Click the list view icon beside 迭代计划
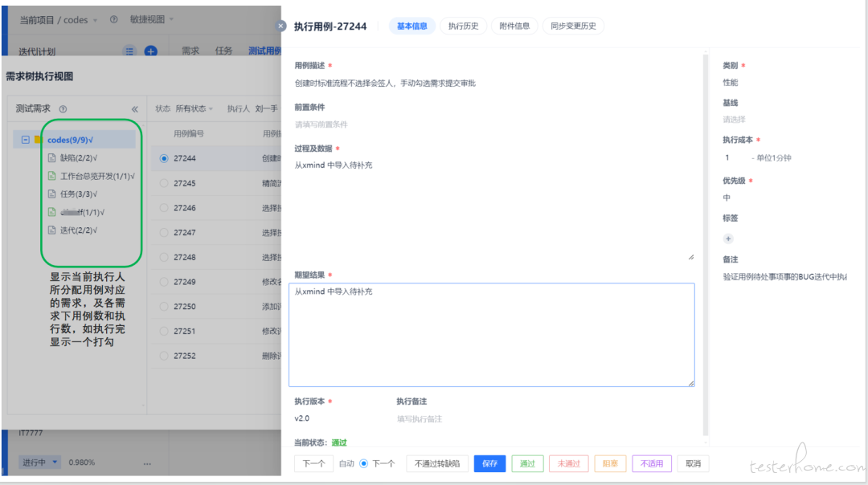The width and height of the screenshot is (868, 485). pyautogui.click(x=129, y=51)
